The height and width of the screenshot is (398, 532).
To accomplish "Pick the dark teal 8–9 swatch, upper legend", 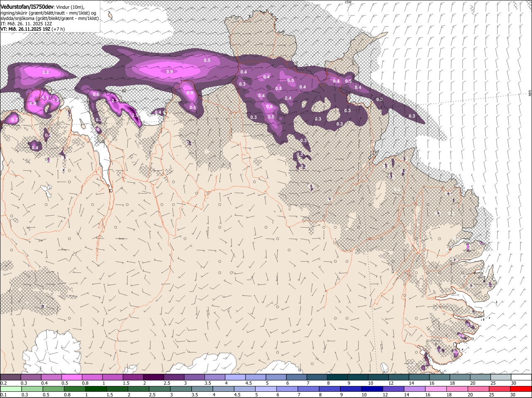I will pyautogui.click(x=337, y=377).
